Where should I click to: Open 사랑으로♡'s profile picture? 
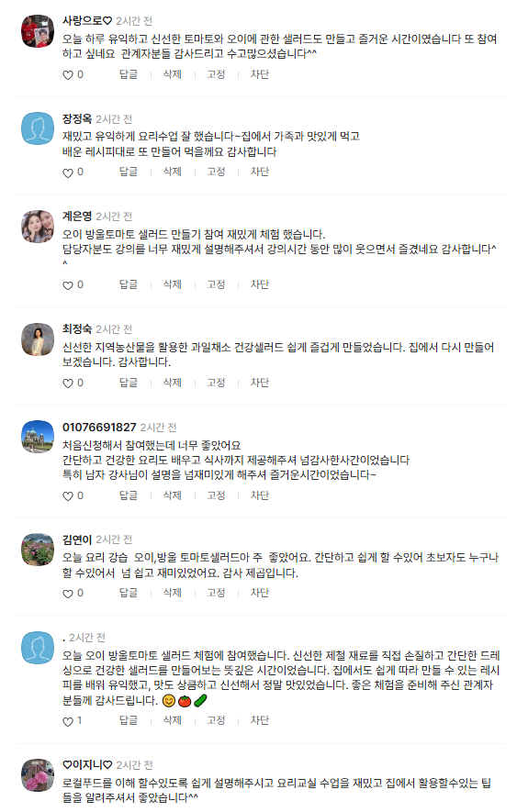tap(38, 31)
